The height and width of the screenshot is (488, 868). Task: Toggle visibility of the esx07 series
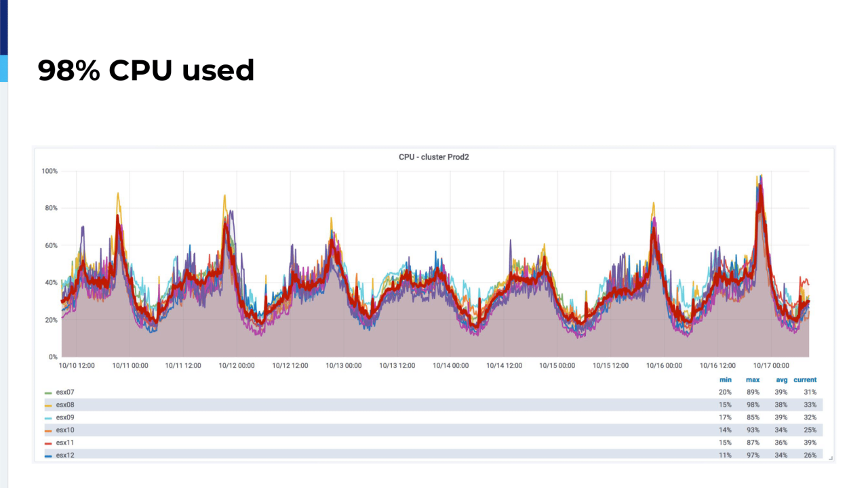[x=64, y=392]
